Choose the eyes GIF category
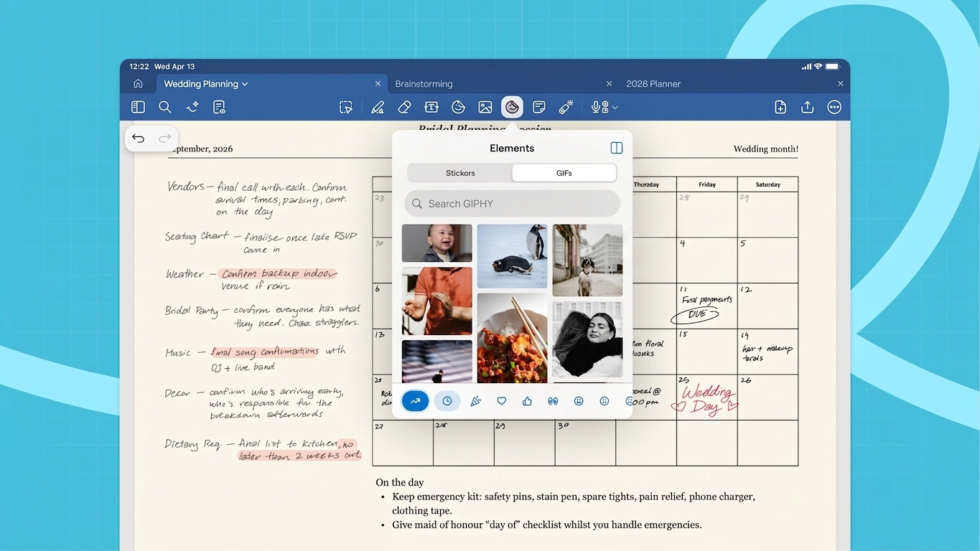980x551 pixels. coord(553,401)
